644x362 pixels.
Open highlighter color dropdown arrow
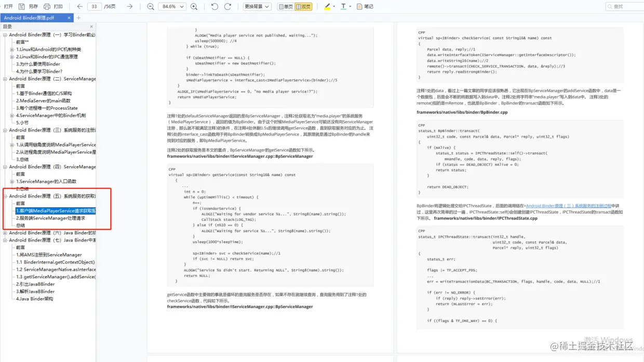coord(334,7)
